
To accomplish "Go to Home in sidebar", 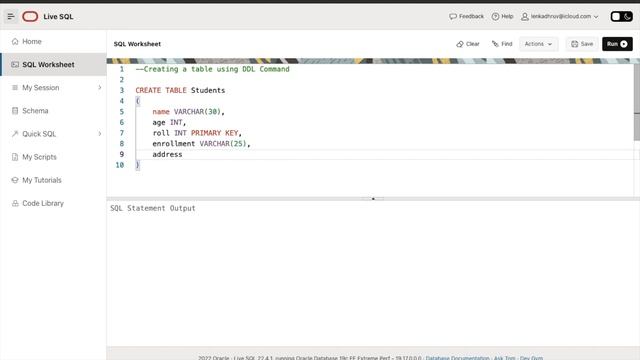I will (53, 41).
